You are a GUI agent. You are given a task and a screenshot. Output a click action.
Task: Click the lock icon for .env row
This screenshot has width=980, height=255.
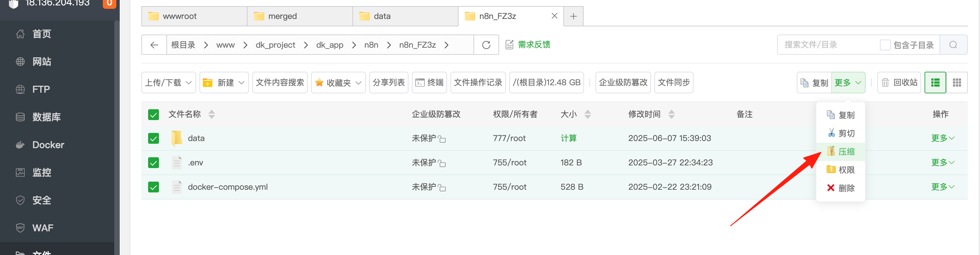point(442,163)
